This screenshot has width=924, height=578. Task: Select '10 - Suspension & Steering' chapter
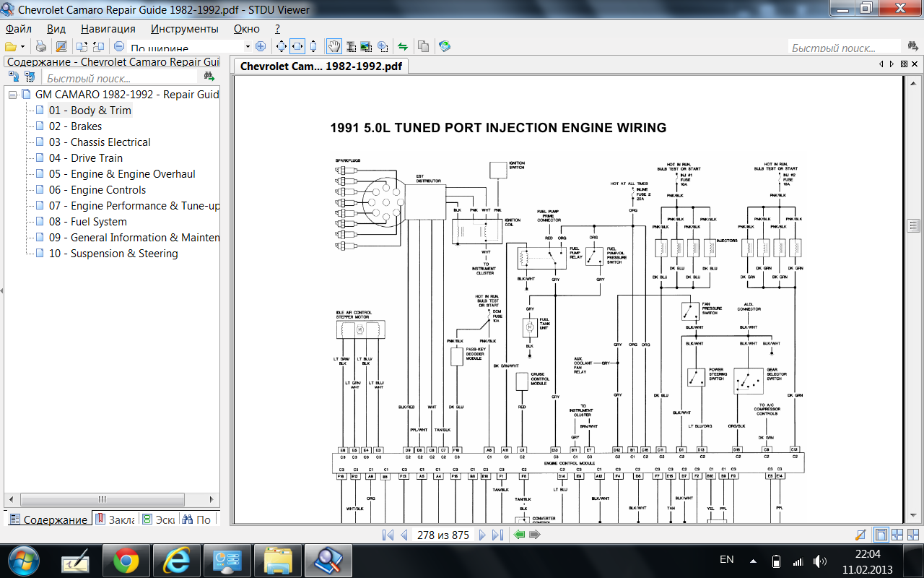pos(113,254)
